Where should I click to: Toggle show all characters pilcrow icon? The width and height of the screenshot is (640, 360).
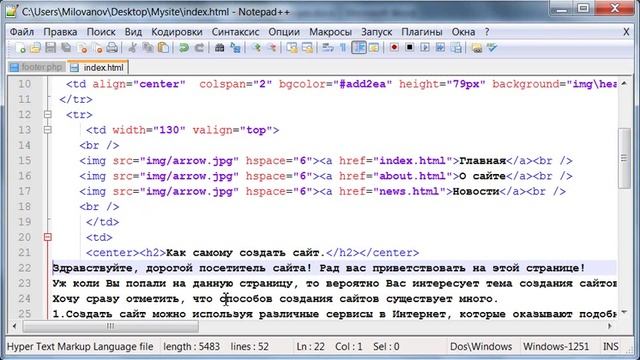click(343, 48)
